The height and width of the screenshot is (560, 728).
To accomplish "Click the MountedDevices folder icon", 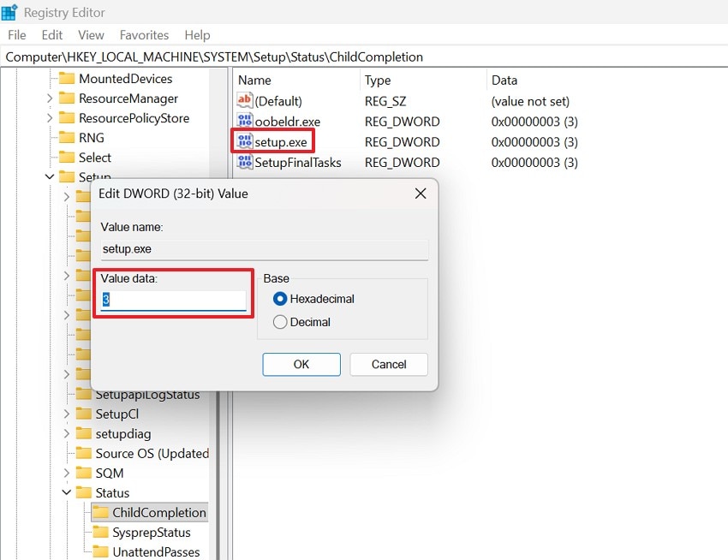I will [67, 78].
